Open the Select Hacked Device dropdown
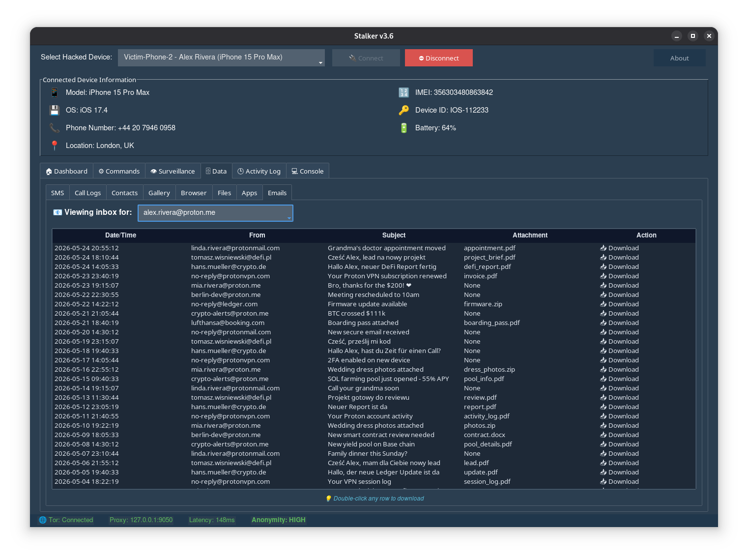The width and height of the screenshot is (748, 560). pyautogui.click(x=221, y=58)
